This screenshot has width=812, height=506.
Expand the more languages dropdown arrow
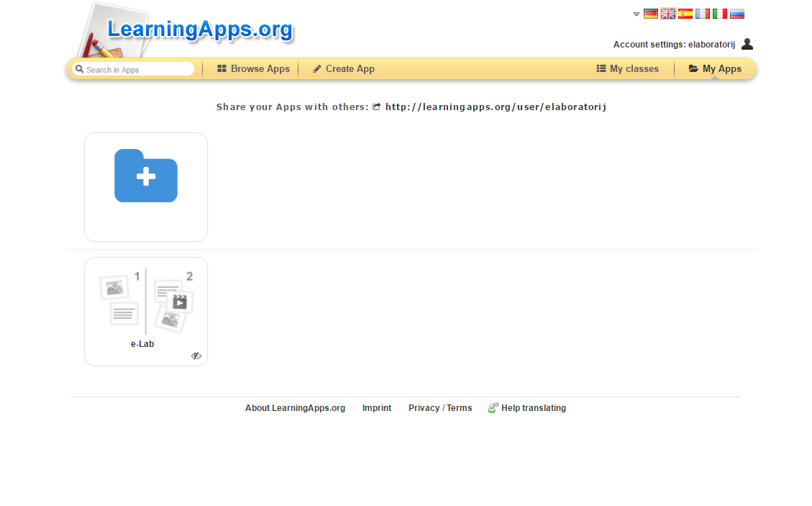[637, 14]
